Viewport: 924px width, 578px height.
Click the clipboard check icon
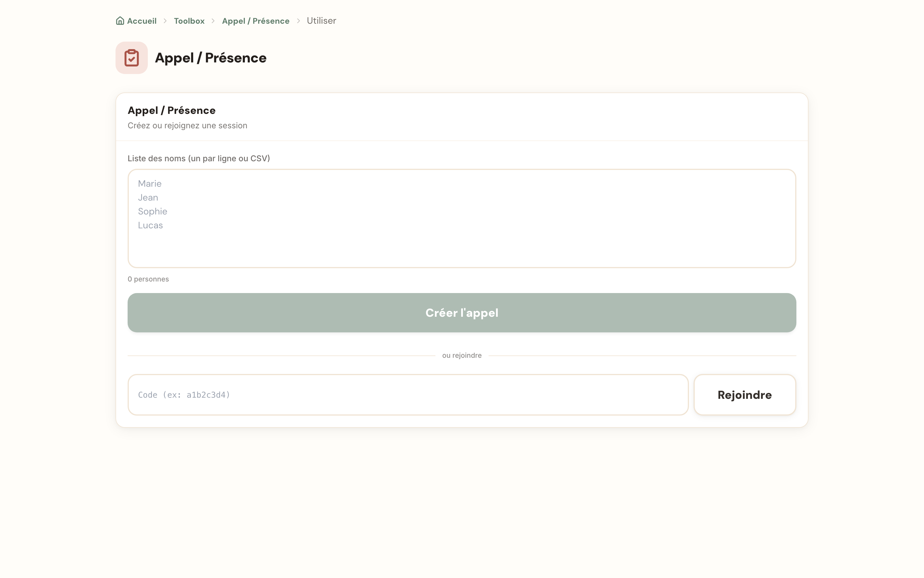coord(132,58)
